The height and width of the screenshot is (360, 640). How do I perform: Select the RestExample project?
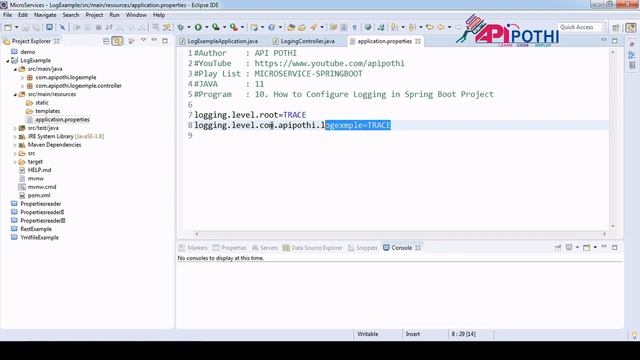(36, 229)
